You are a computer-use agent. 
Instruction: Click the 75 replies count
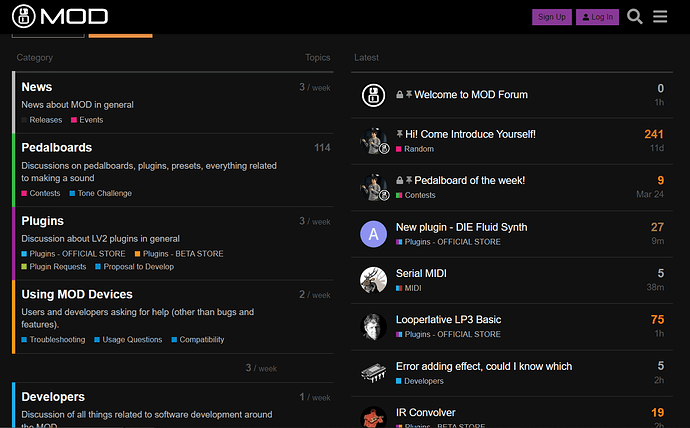[x=657, y=319]
